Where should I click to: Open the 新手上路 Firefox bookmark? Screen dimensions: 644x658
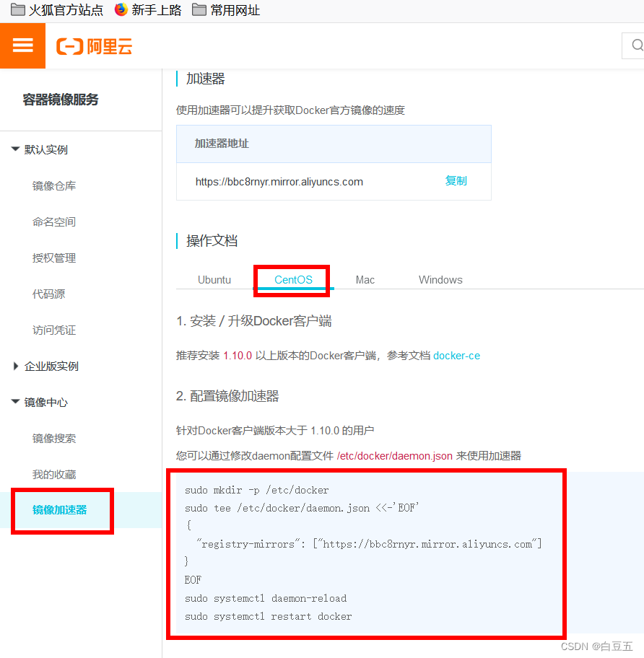pyautogui.click(x=148, y=10)
